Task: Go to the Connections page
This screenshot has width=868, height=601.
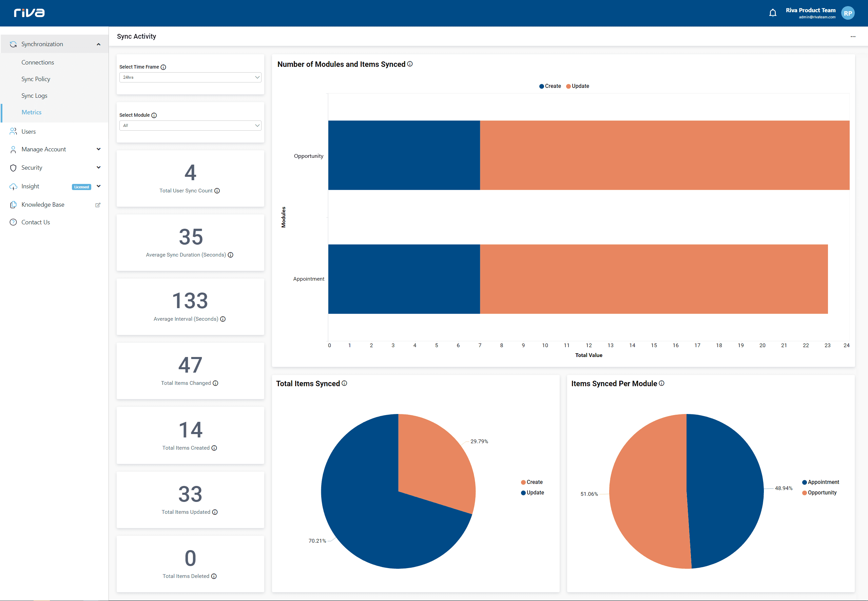Action: point(38,62)
